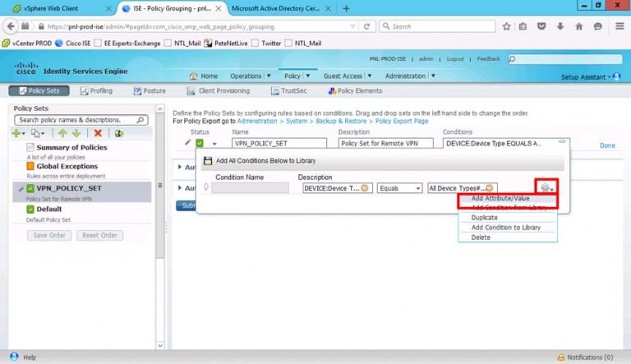Click the Backup & Restore link
Viewport: 631px width, 364px height.
pyautogui.click(x=341, y=121)
